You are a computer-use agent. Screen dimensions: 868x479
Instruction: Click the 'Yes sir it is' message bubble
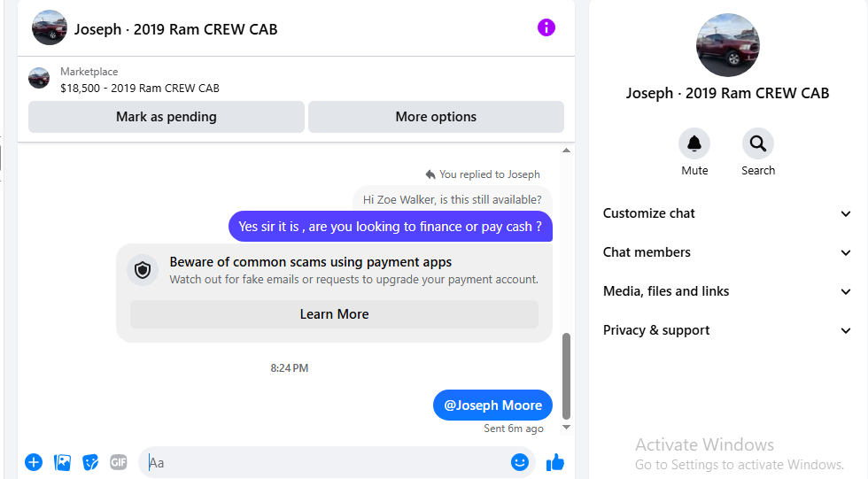pyautogui.click(x=391, y=227)
